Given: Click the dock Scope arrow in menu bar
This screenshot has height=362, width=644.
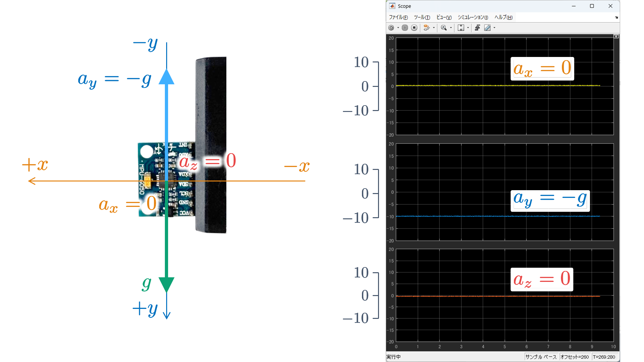Looking at the screenshot, I should coord(616,17).
